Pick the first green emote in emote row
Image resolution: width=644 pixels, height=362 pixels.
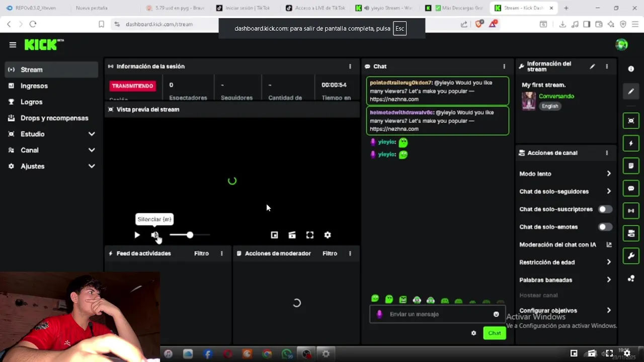tap(375, 299)
